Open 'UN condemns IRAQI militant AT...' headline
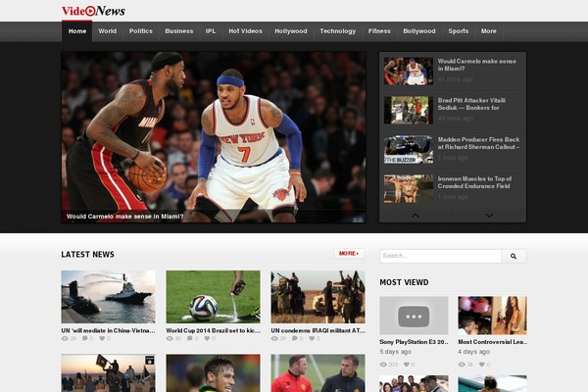The height and width of the screenshot is (392, 588). [x=318, y=330]
